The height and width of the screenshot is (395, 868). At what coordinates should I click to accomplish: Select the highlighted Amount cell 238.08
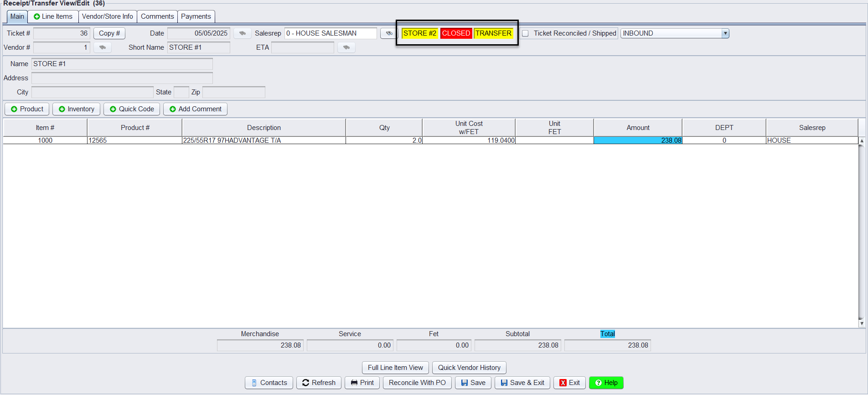tap(638, 140)
